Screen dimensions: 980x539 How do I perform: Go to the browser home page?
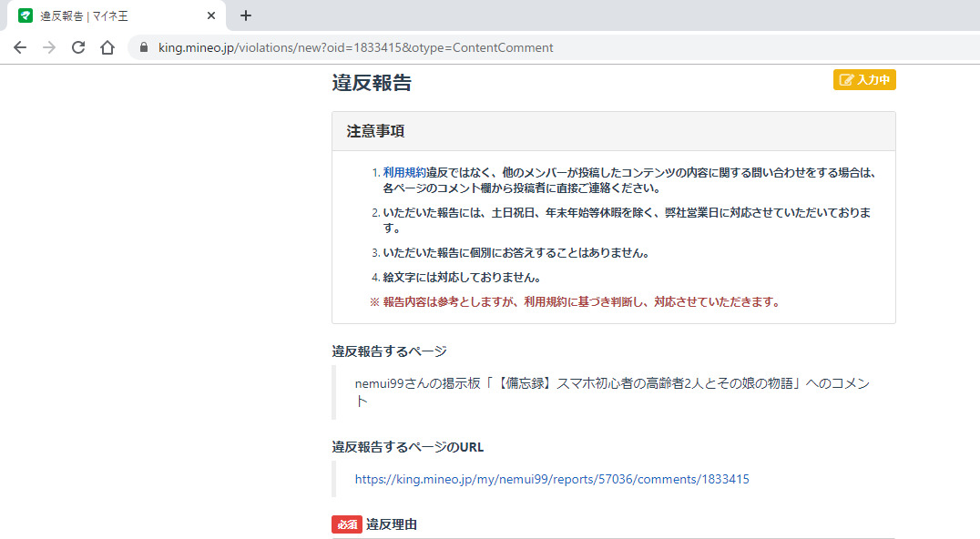coord(107,47)
